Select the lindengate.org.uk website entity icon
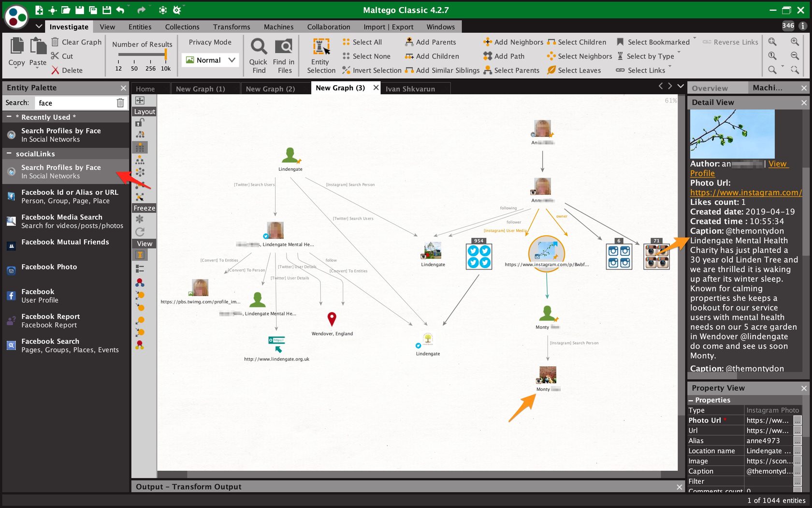 (276, 344)
